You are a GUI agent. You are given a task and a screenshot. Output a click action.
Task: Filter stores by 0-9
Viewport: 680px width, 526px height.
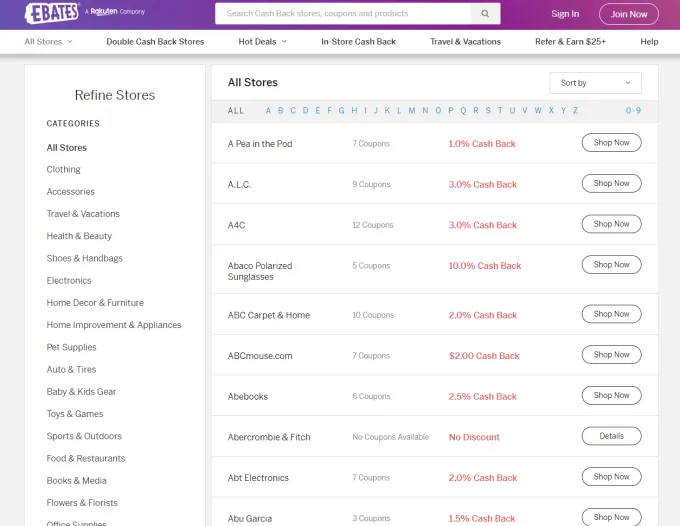(x=633, y=111)
